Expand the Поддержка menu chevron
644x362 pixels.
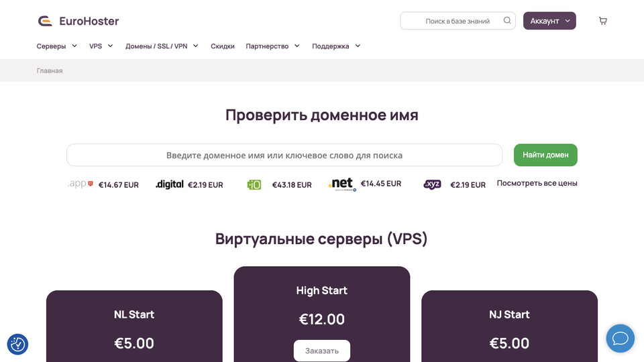pyautogui.click(x=358, y=46)
